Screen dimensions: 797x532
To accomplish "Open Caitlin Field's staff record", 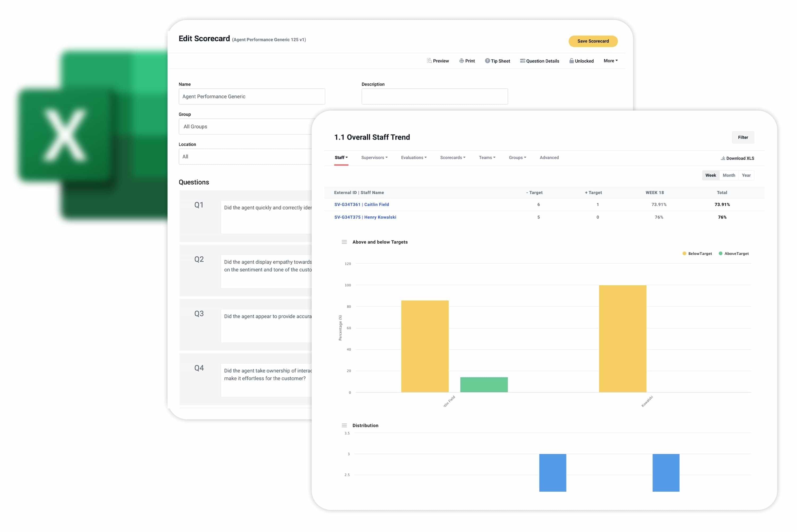I will 361,204.
